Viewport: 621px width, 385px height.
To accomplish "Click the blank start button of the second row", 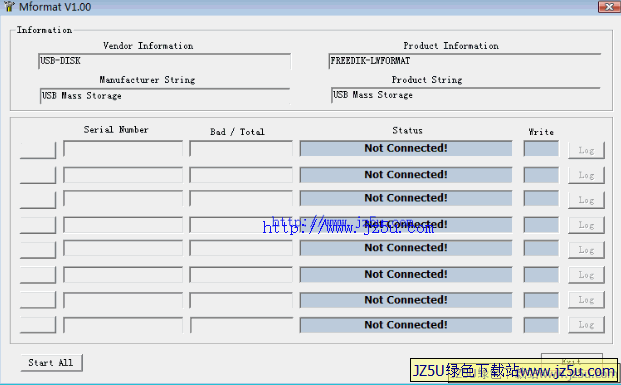I will (x=38, y=175).
